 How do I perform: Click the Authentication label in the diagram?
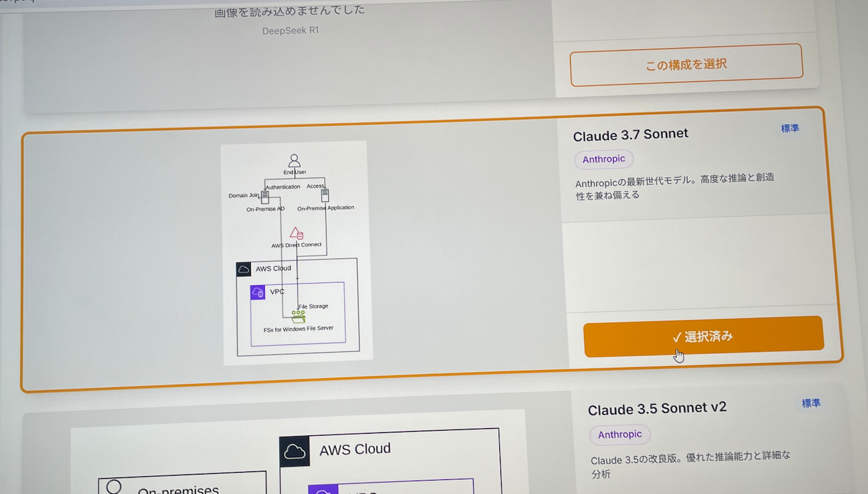(283, 187)
